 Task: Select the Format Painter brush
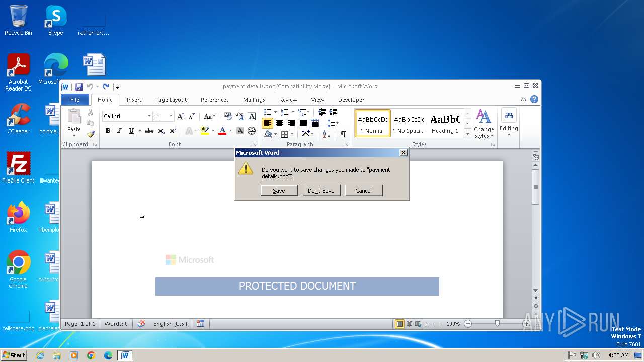pyautogui.click(x=91, y=134)
